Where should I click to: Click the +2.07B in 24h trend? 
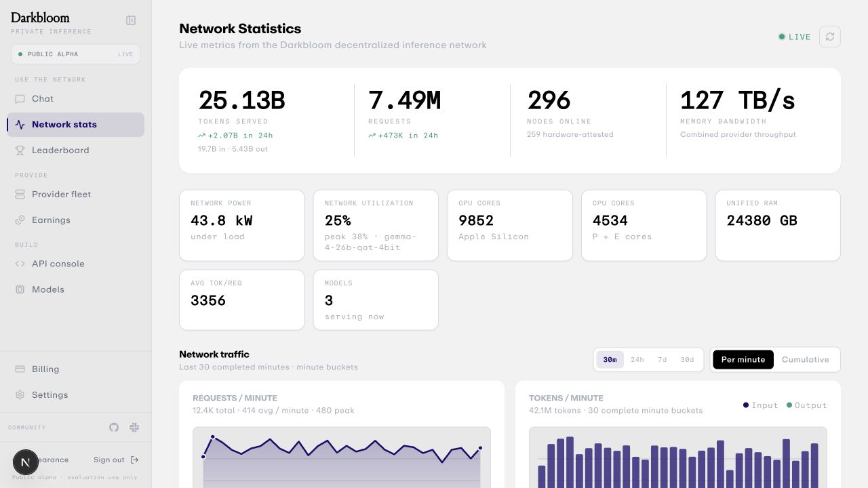click(235, 136)
